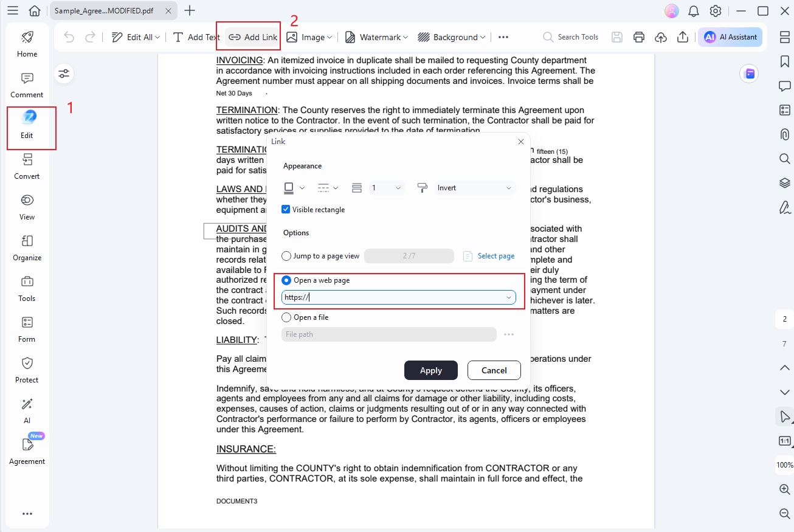794x532 pixels.
Task: Share the document icon
Action: click(683, 37)
